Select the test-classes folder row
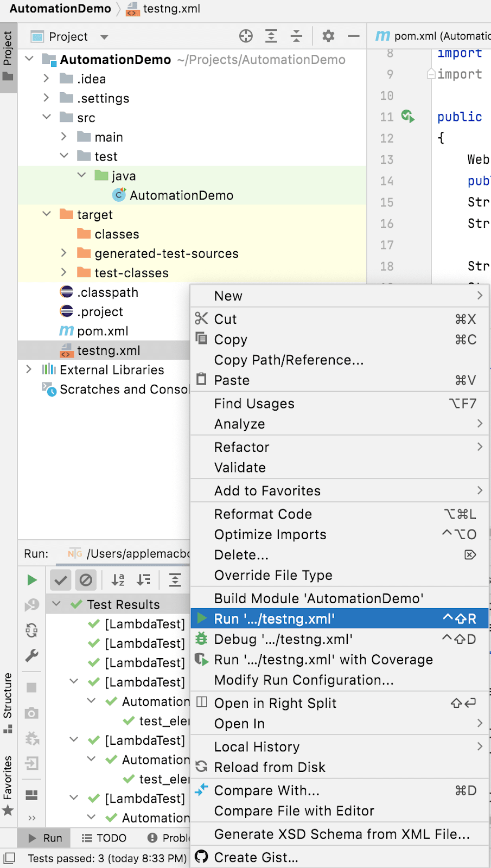 click(192, 273)
